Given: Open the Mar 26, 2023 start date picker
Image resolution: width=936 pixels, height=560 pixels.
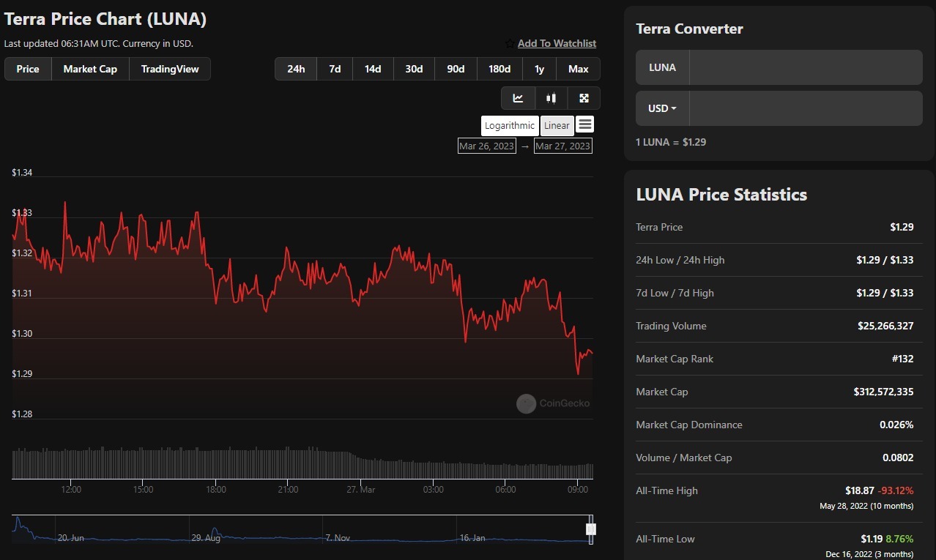Looking at the screenshot, I should tap(486, 146).
